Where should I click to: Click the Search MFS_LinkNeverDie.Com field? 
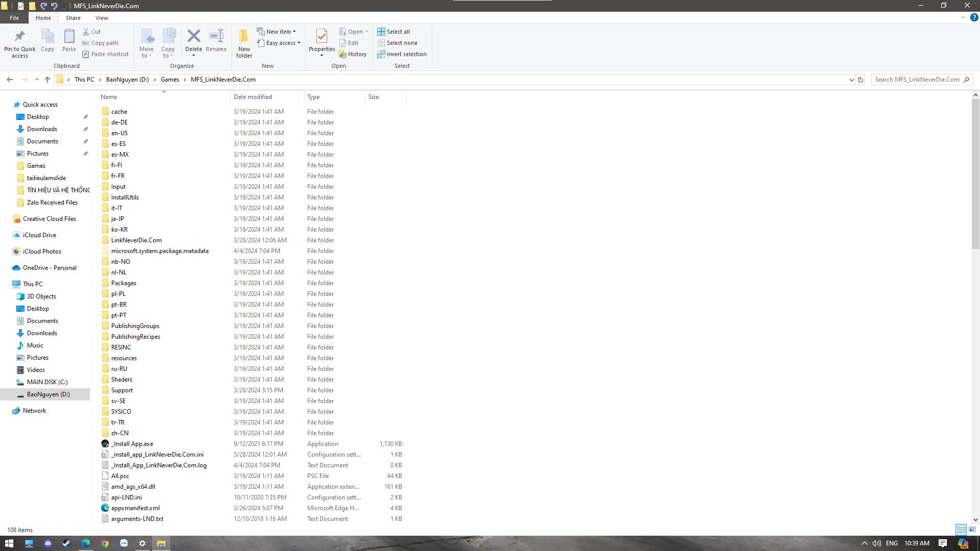point(918,80)
